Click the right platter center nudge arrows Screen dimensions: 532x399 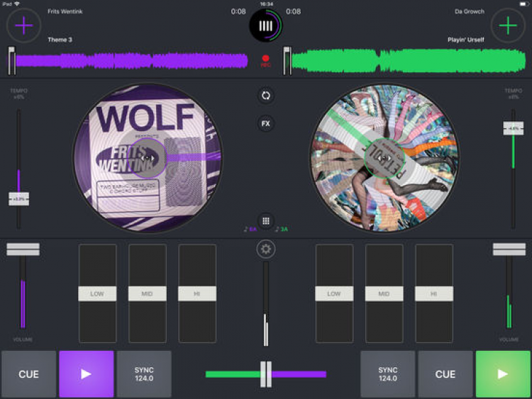tap(384, 158)
